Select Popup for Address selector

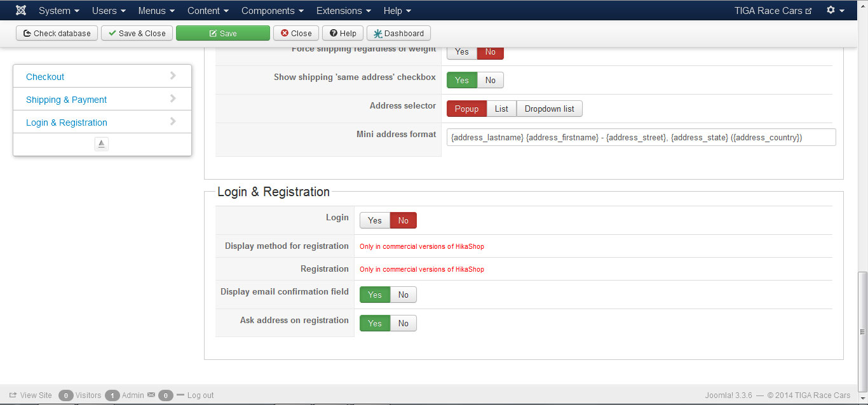coord(466,109)
